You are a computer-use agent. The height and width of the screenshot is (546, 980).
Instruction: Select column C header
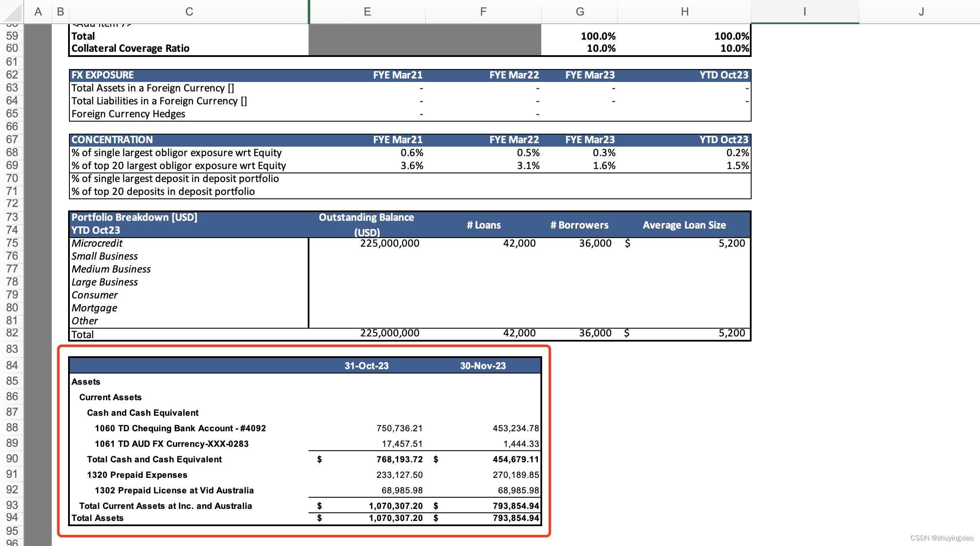(189, 12)
